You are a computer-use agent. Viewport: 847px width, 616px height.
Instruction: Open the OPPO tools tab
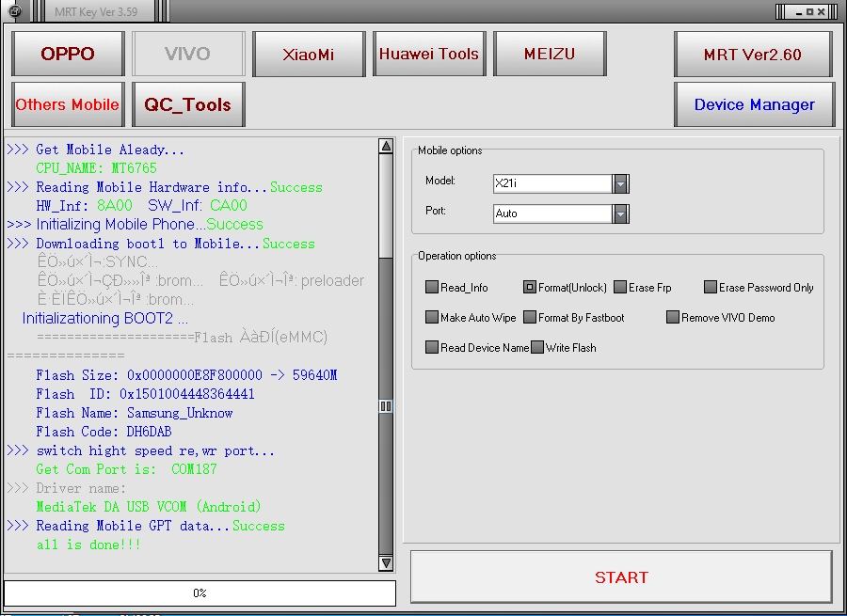pos(68,54)
